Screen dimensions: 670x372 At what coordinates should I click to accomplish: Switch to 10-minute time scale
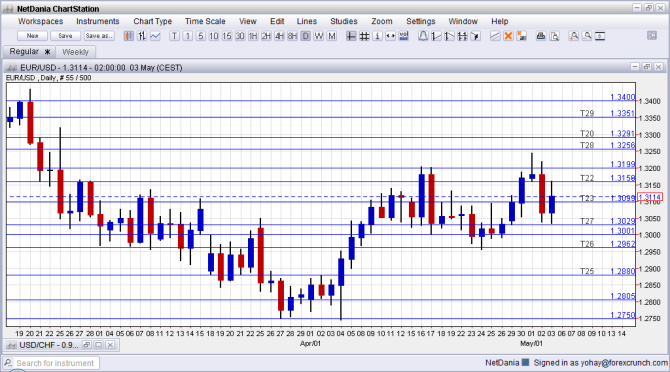point(214,36)
